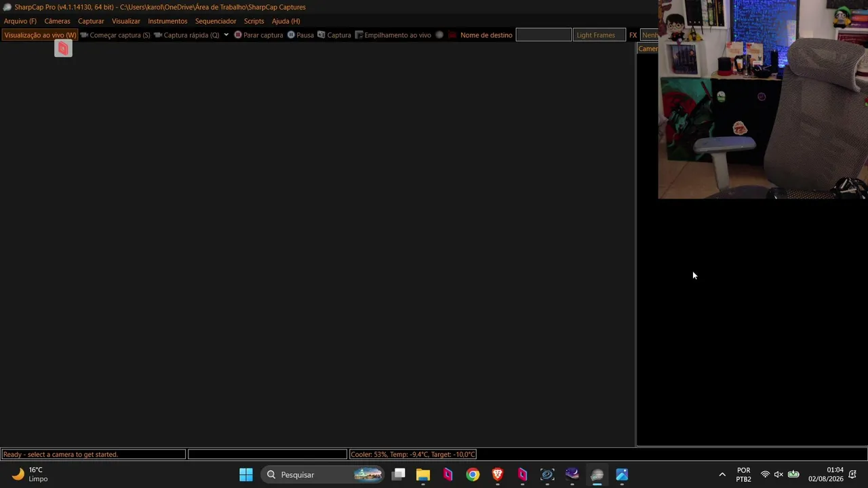
Task: Open Task View on the taskbar
Action: 399,474
